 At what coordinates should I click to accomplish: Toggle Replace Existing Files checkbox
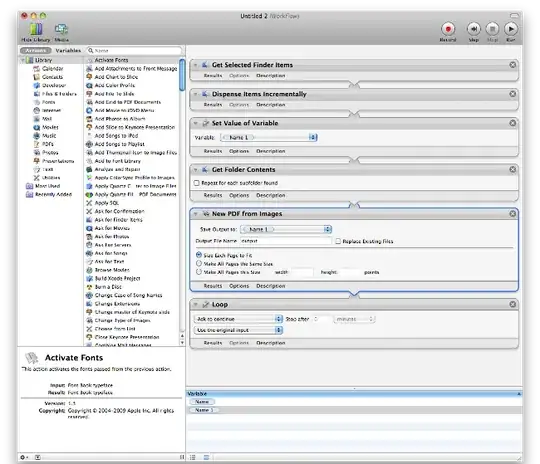pos(338,241)
